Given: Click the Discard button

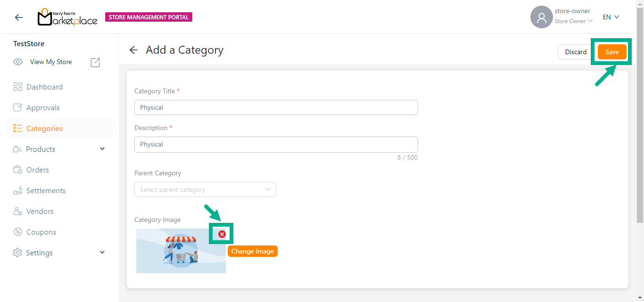Looking at the screenshot, I should click(x=576, y=52).
